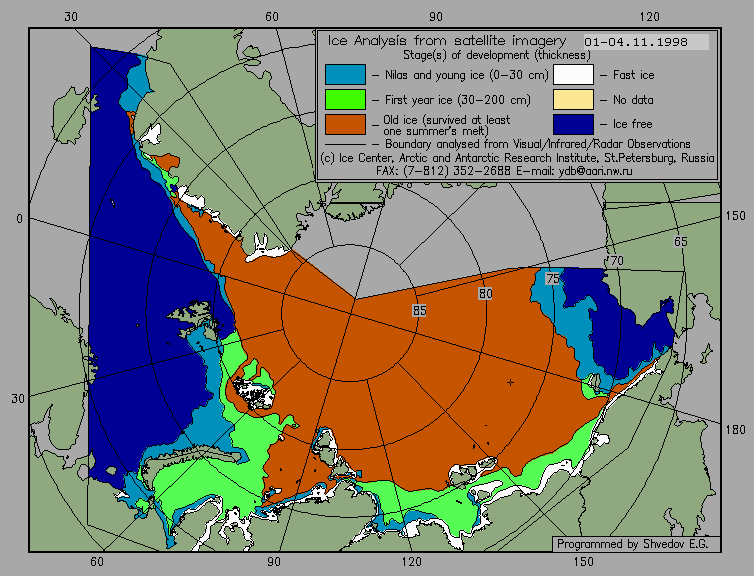Click the 'Old ice (survived at least one summer's melt)' label

[x=446, y=125]
